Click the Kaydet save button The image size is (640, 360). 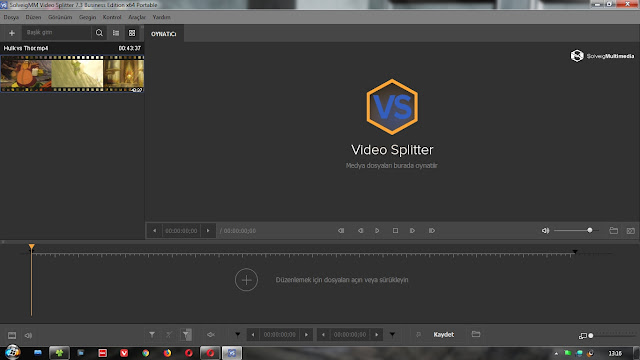pyautogui.click(x=444, y=335)
